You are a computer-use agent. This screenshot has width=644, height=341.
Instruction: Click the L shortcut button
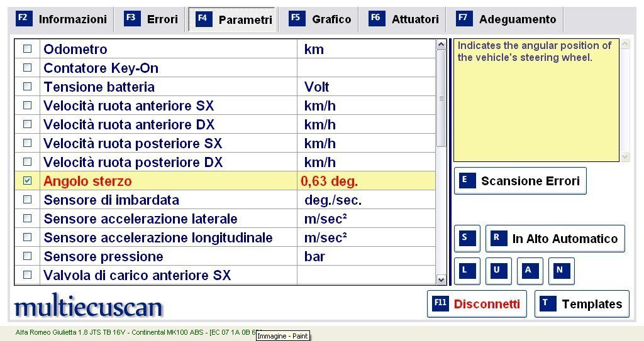point(467,271)
